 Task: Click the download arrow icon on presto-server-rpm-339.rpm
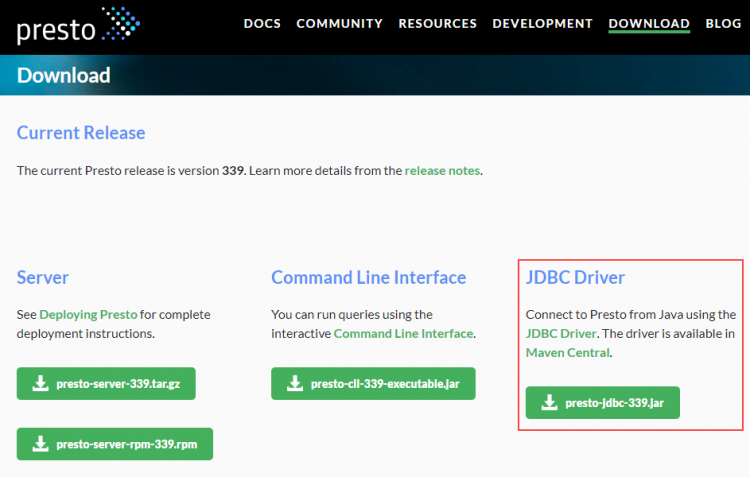pos(41,444)
